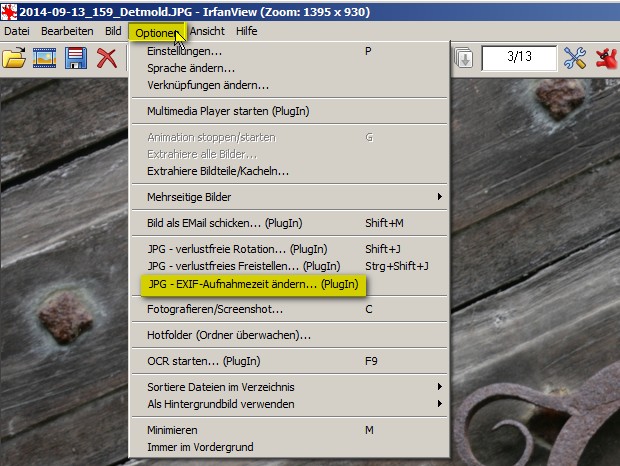Click the 3/13 image counter field

pyautogui.click(x=519, y=58)
